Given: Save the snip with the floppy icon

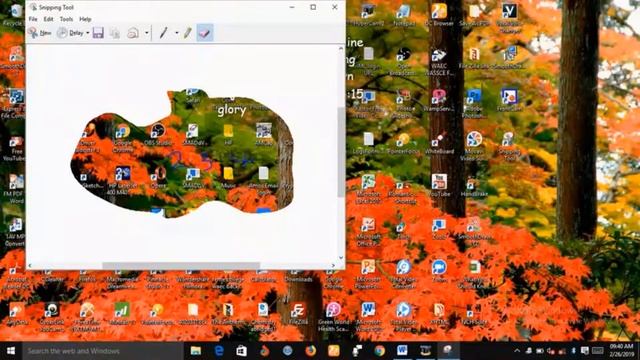Looking at the screenshot, I should click(x=98, y=33).
